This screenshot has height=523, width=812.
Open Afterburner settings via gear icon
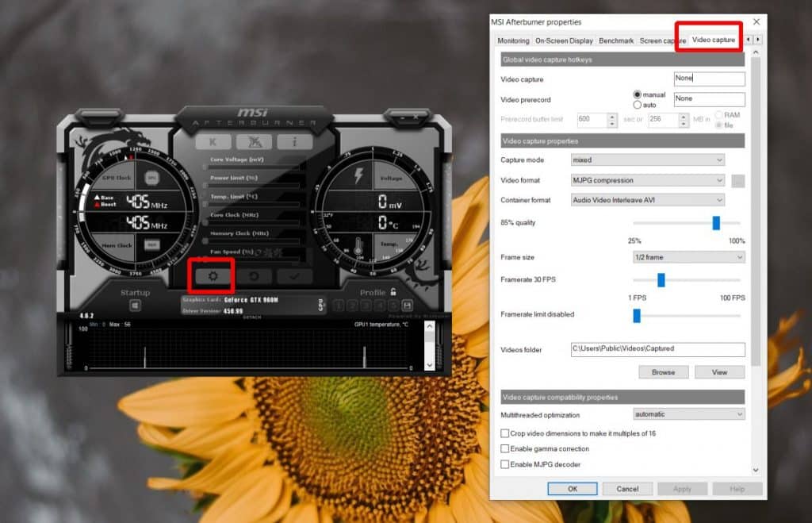pos(212,275)
